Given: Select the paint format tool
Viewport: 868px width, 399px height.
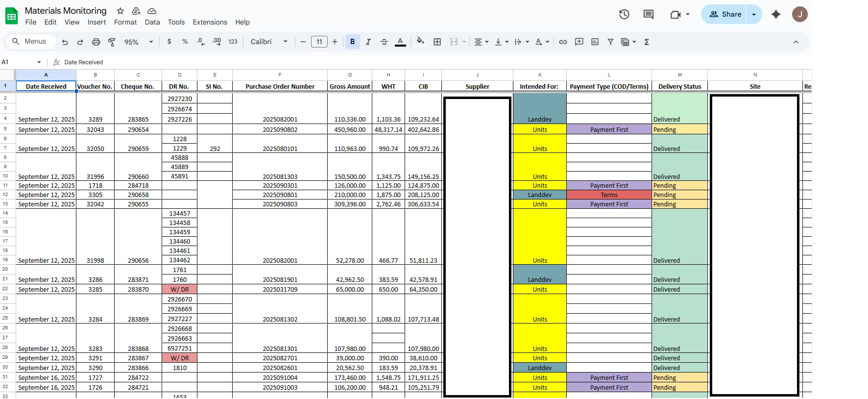Looking at the screenshot, I should click(112, 42).
